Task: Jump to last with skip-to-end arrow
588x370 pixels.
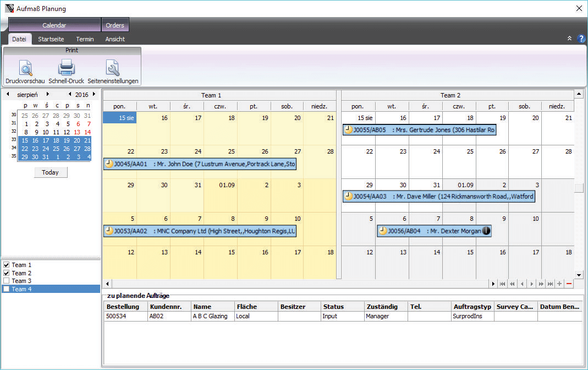Action: pos(550,284)
